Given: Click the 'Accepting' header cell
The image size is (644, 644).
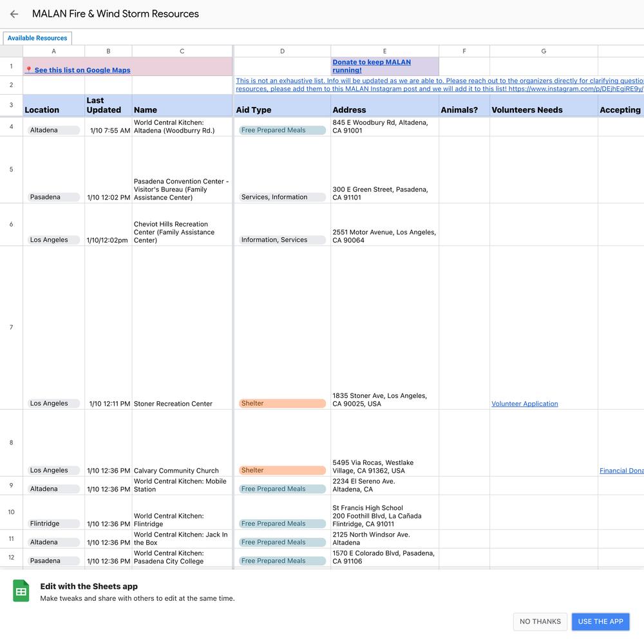Looking at the screenshot, I should (x=621, y=106).
